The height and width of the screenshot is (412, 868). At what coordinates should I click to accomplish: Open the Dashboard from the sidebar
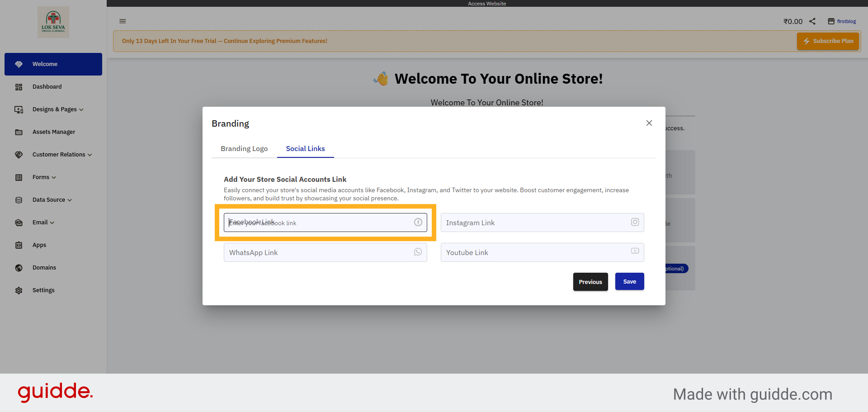pyautogui.click(x=47, y=86)
